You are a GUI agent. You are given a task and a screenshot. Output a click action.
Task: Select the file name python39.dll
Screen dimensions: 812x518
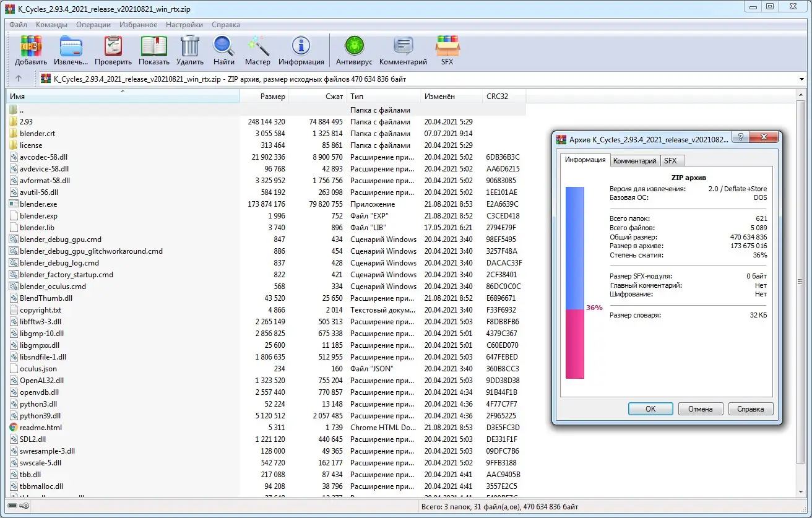40,416
